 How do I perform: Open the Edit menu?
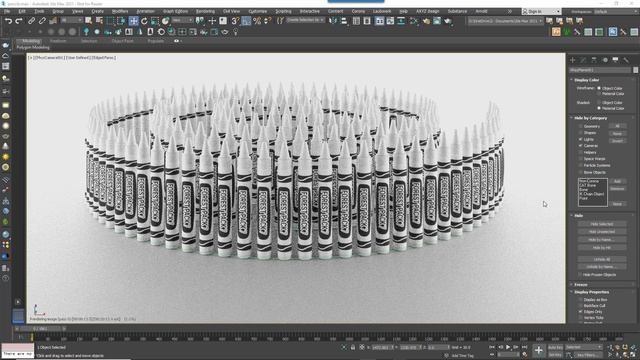[22, 11]
